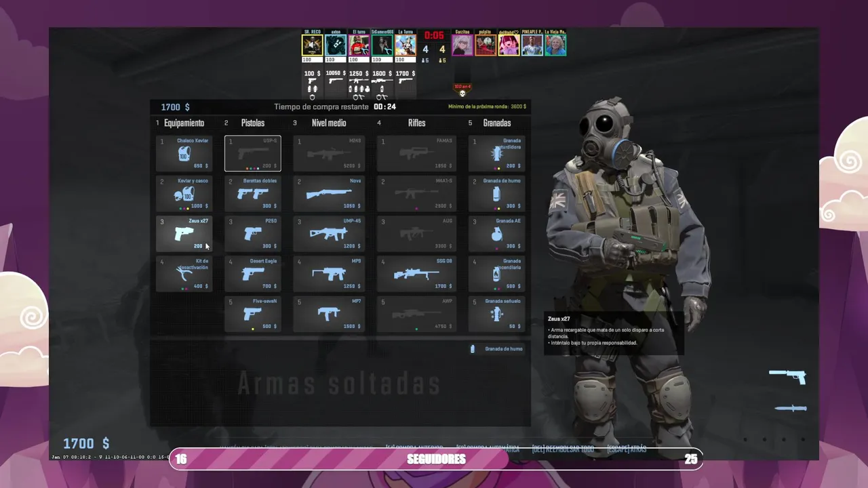Buy the Nova shotgun

329,194
